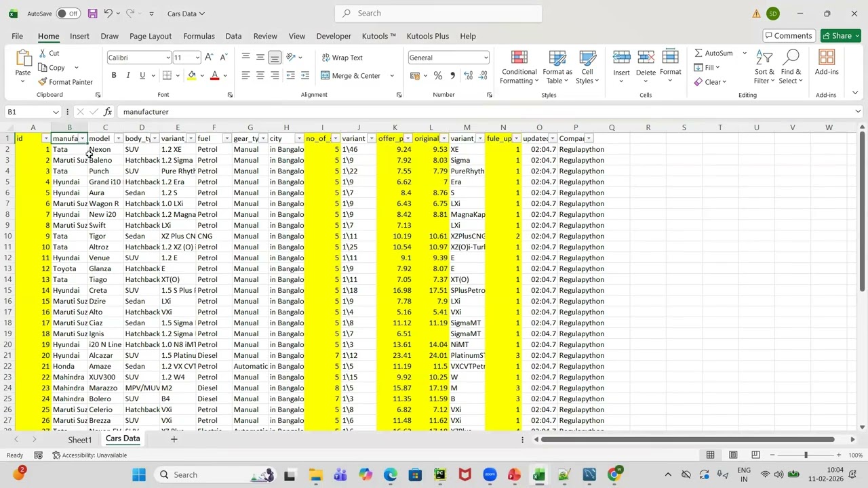The width and height of the screenshot is (868, 488).
Task: Toggle bold formatting
Action: click(114, 75)
